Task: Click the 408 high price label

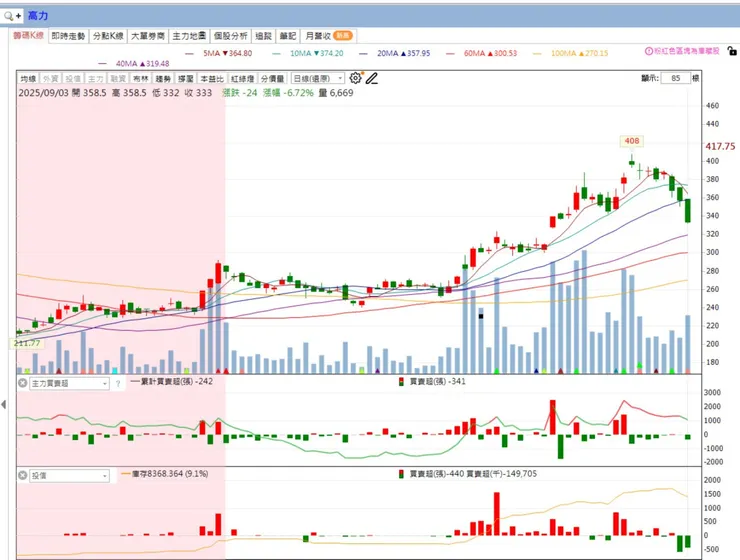Action: 631,141
